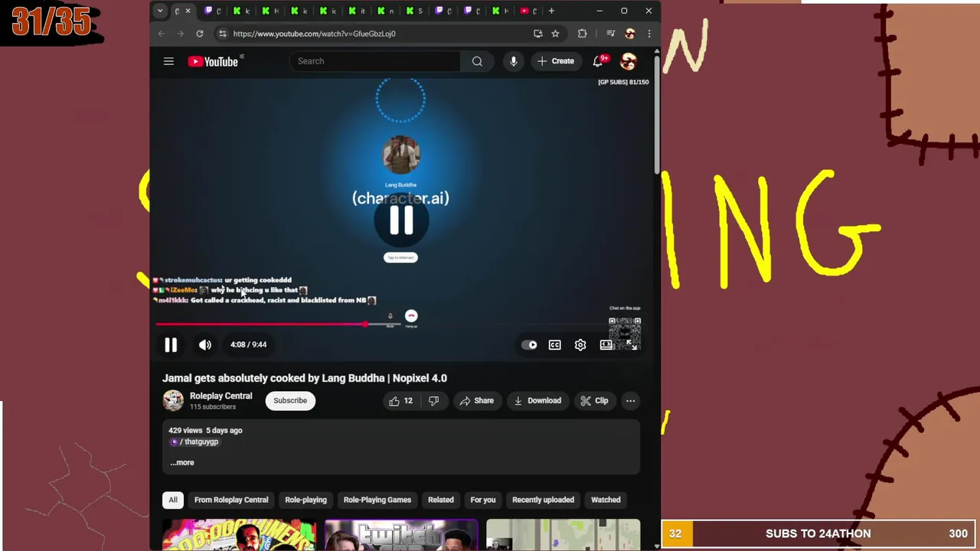Toggle autoplay switch in player
Image resolution: width=980 pixels, height=551 pixels.
(x=529, y=345)
